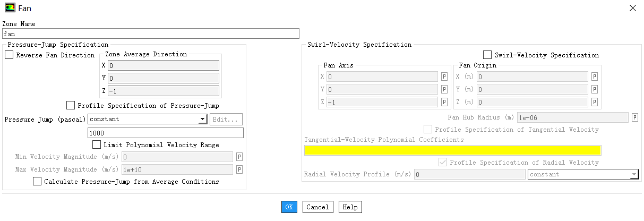Click the P parameter icon beside Fan Axis X
The image size is (644, 221).
(x=444, y=76)
